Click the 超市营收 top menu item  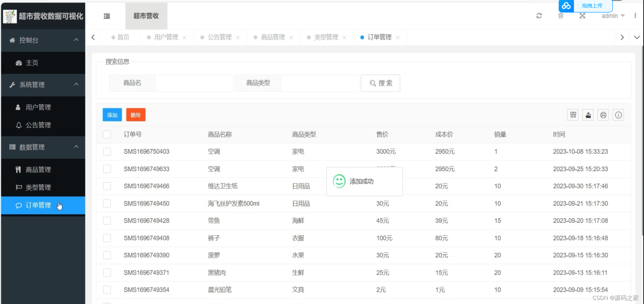coord(146,16)
